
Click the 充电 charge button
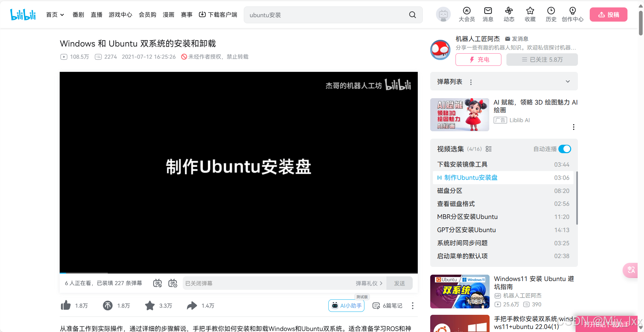point(478,60)
